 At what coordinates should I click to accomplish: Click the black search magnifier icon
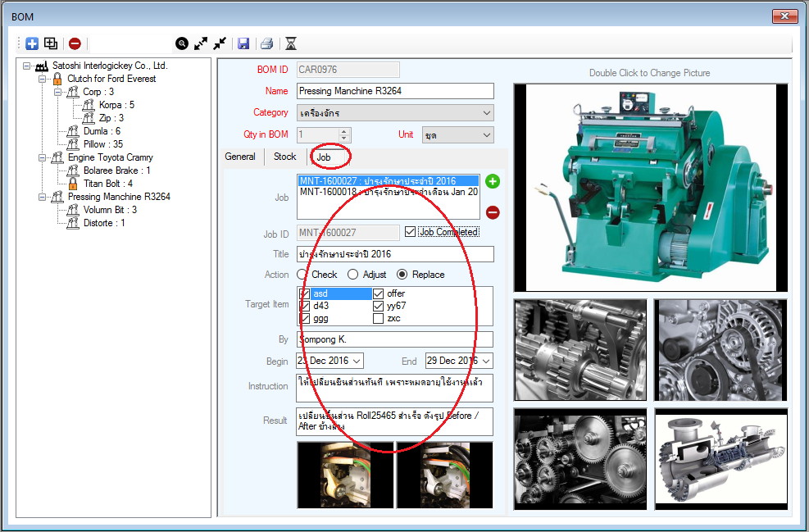coord(182,43)
